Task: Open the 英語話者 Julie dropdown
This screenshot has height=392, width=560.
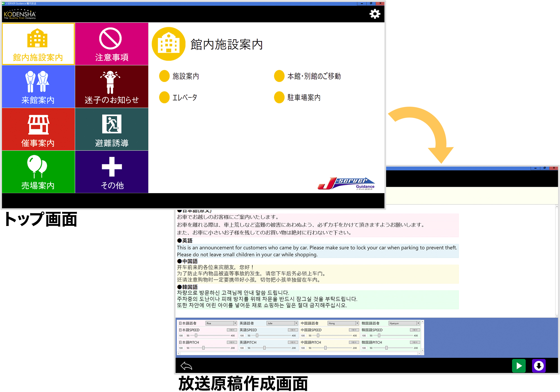Action: click(x=282, y=323)
